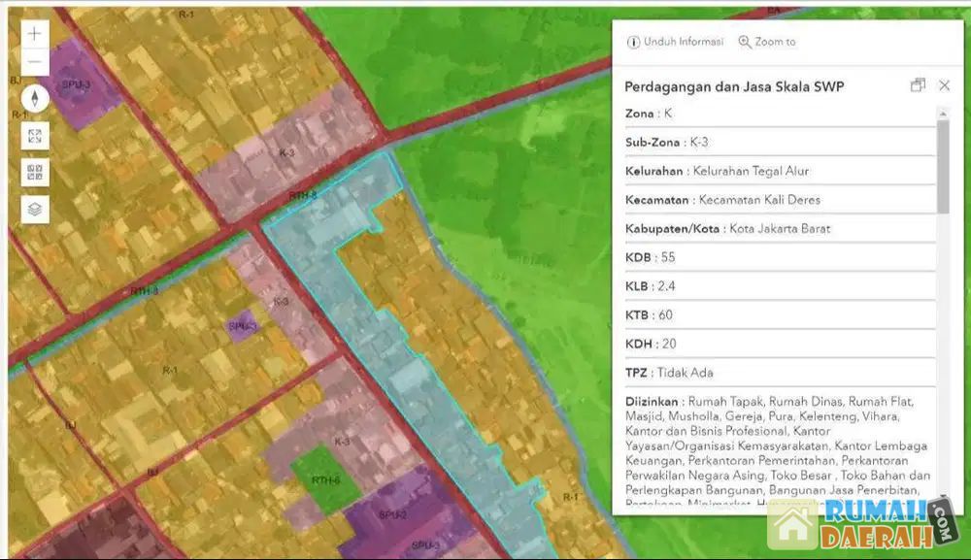Screen dimensions: 971x560
Task: Click the scroll-up arrow in the popup
Action: click(x=943, y=114)
